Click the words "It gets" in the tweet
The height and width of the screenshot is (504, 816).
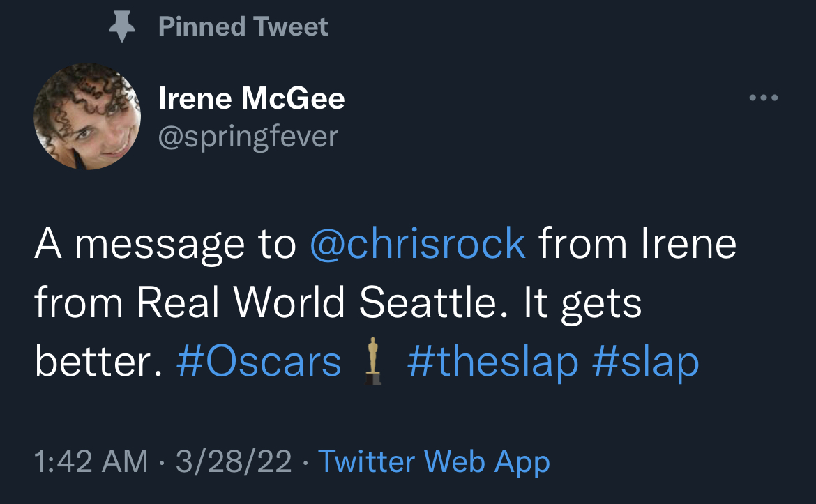pos(582,303)
